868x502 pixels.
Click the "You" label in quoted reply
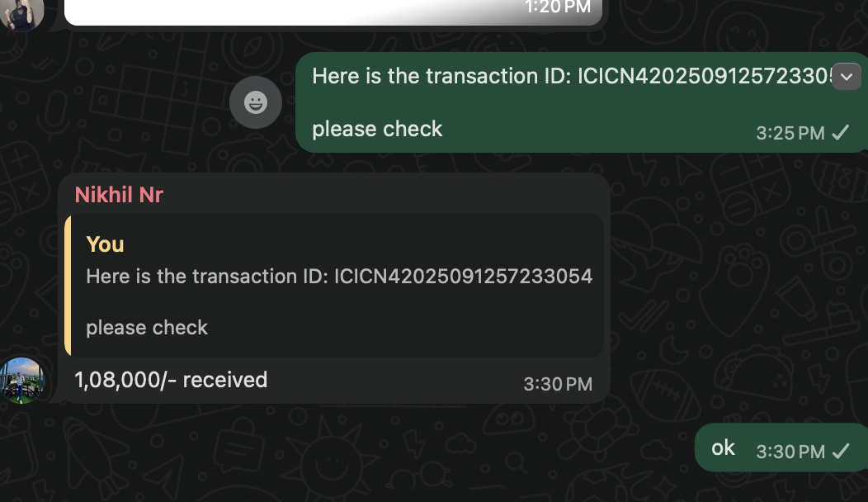tap(105, 244)
